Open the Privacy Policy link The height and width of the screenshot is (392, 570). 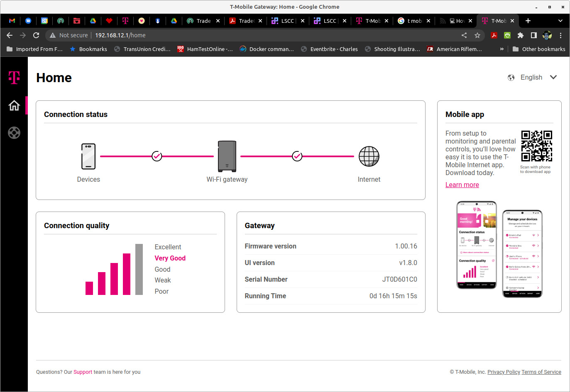click(x=504, y=372)
